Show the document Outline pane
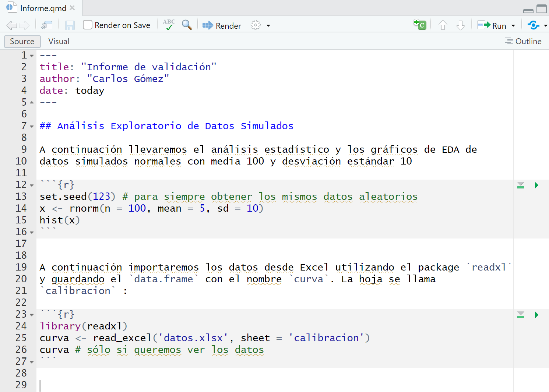This screenshot has height=392, width=549. 523,42
